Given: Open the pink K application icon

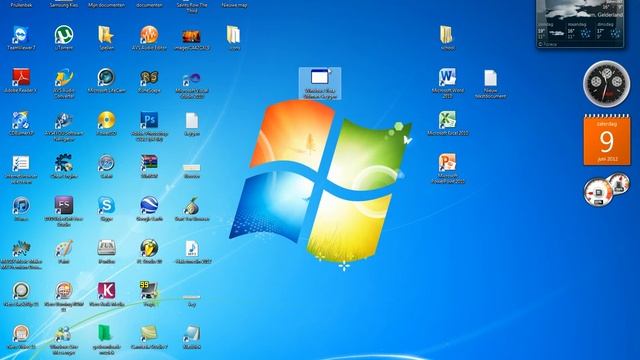Looking at the screenshot, I should coord(106,291).
